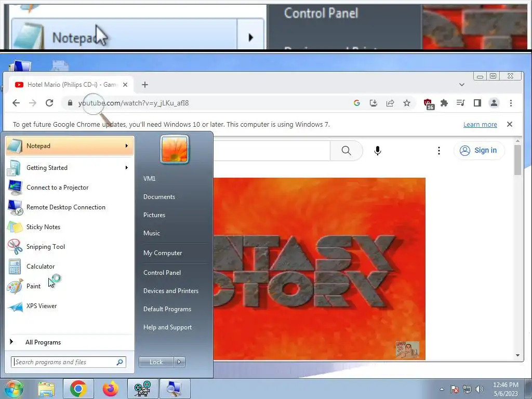Bookmark this page with star icon

click(407, 103)
